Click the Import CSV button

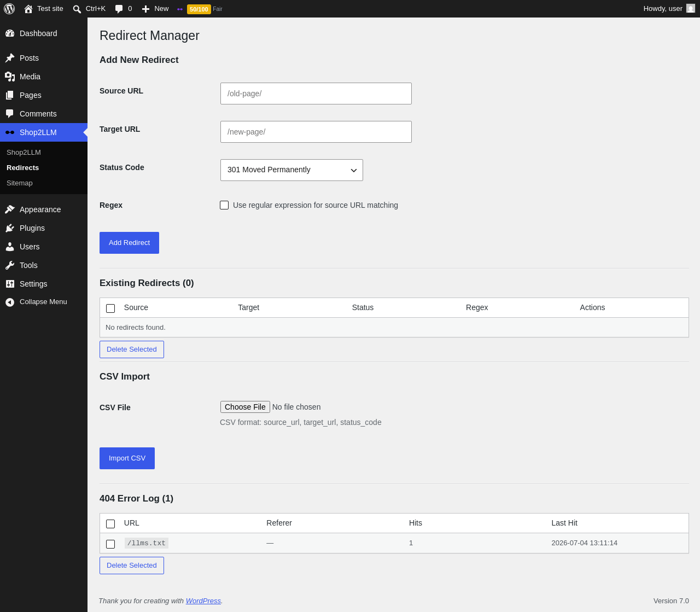(x=127, y=458)
